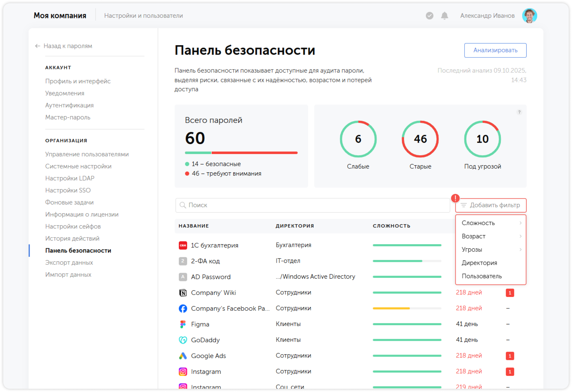Click the AD Password icon
This screenshot has width=572, height=392.
tap(183, 276)
